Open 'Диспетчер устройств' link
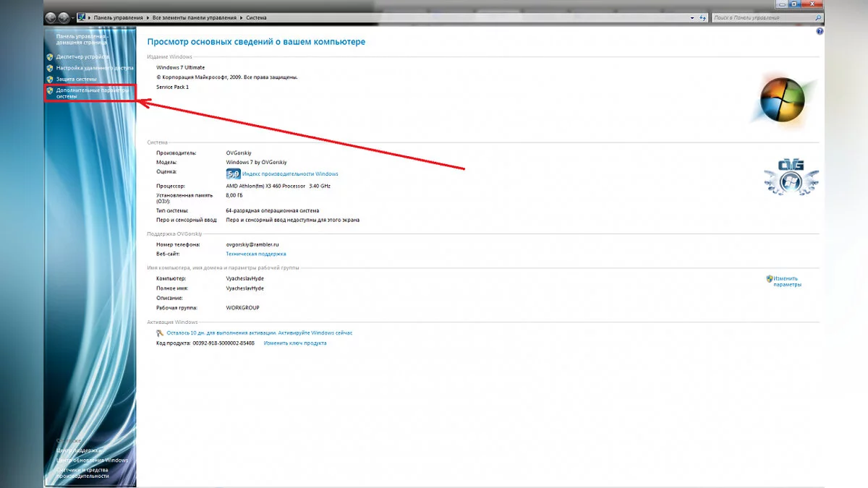The width and height of the screenshot is (868, 488). [x=82, y=56]
